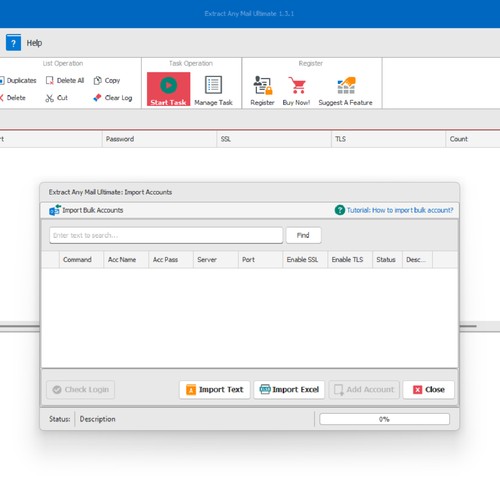Remove Duplicates in List Operation

tap(18, 81)
